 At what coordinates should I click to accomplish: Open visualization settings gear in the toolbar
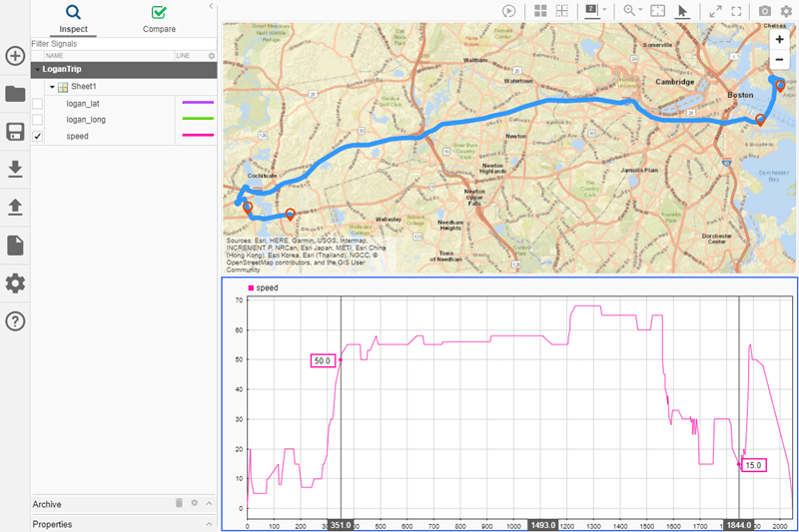click(x=786, y=11)
